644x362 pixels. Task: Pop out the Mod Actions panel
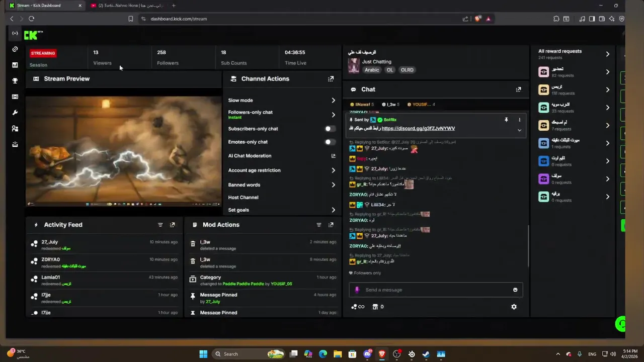pyautogui.click(x=331, y=225)
